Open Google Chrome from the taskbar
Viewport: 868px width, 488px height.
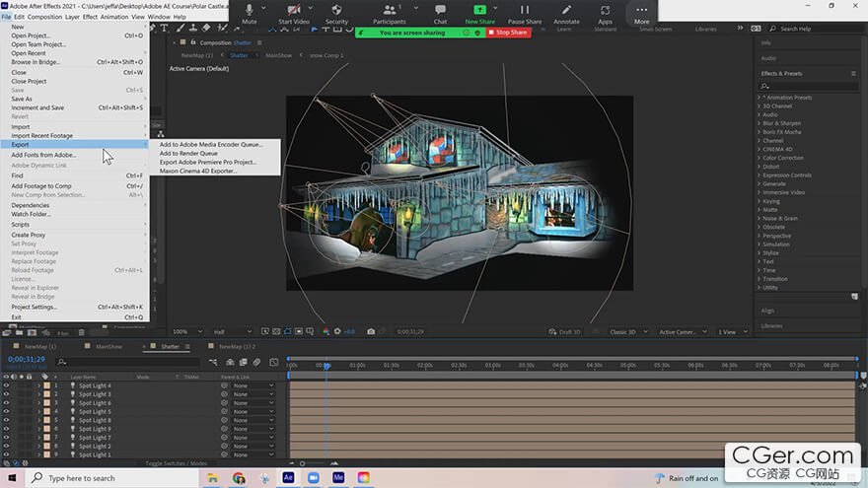(239, 477)
